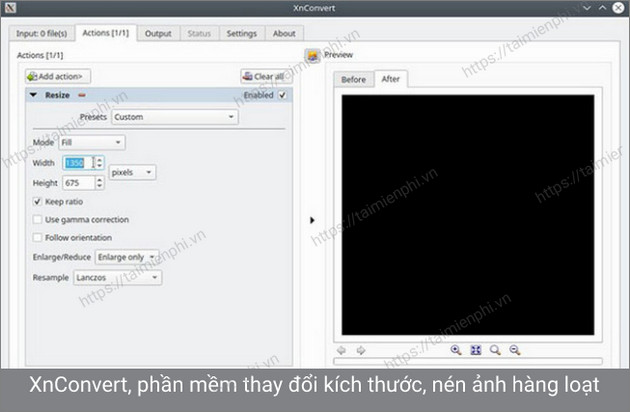Collapse the preview pane with black arrow
This screenshot has width=630, height=412.
(312, 220)
